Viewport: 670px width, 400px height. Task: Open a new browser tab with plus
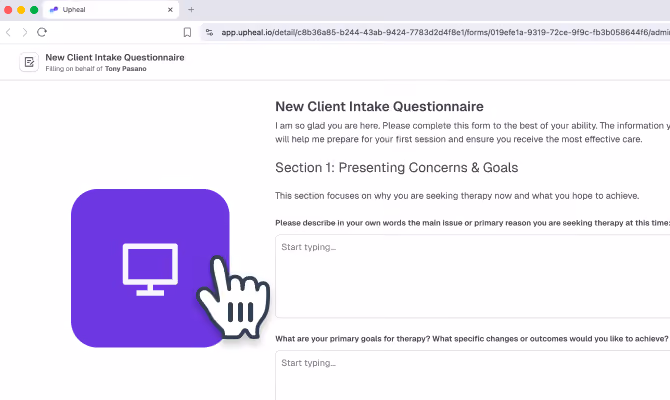191,9
